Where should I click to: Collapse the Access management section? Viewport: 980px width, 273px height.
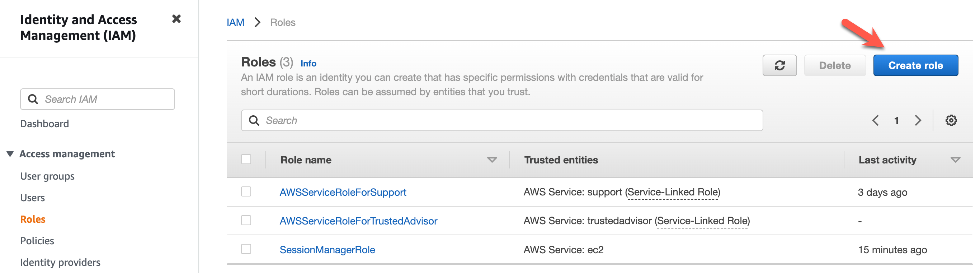point(10,153)
